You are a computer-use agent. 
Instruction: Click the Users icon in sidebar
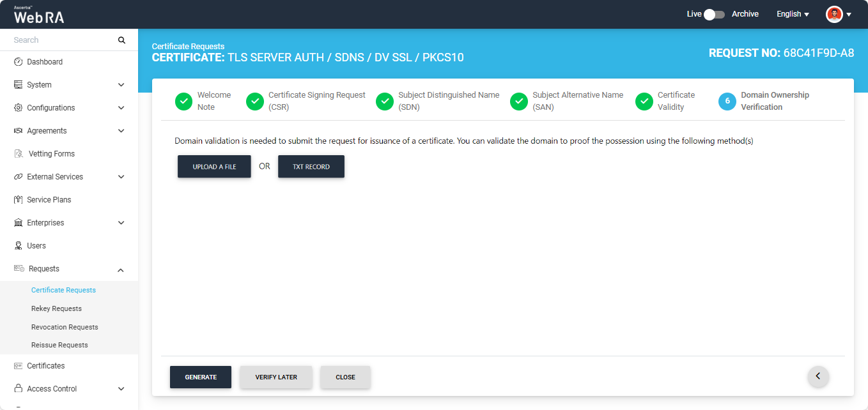click(x=19, y=246)
